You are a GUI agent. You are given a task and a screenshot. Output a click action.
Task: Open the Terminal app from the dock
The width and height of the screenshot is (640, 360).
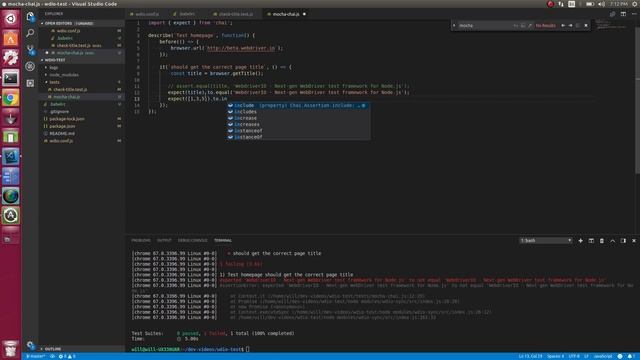click(11, 78)
